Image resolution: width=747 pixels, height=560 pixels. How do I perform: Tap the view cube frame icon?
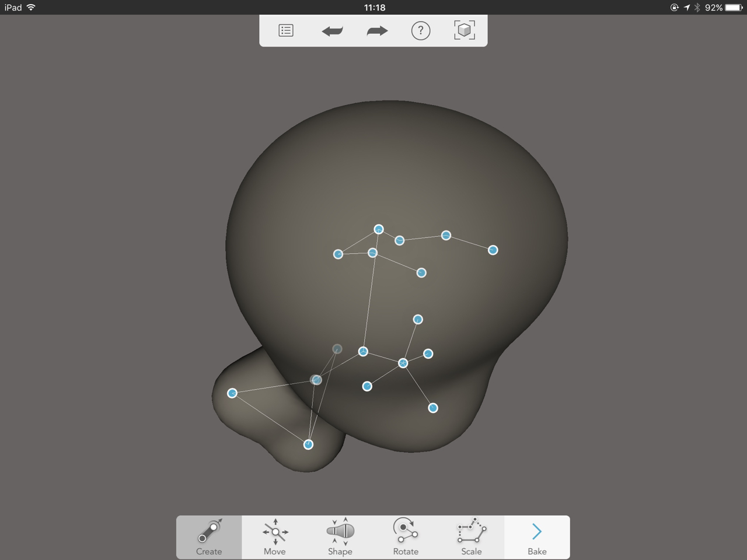coord(465,30)
